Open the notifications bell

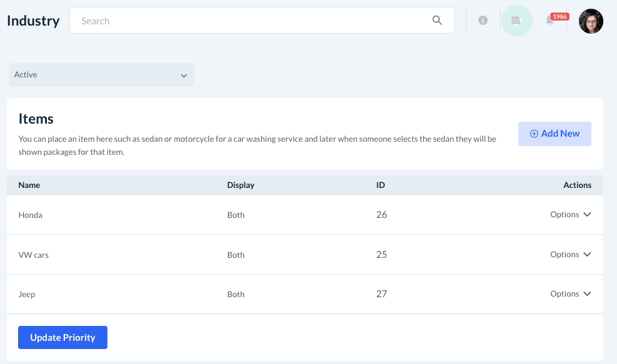tap(550, 21)
